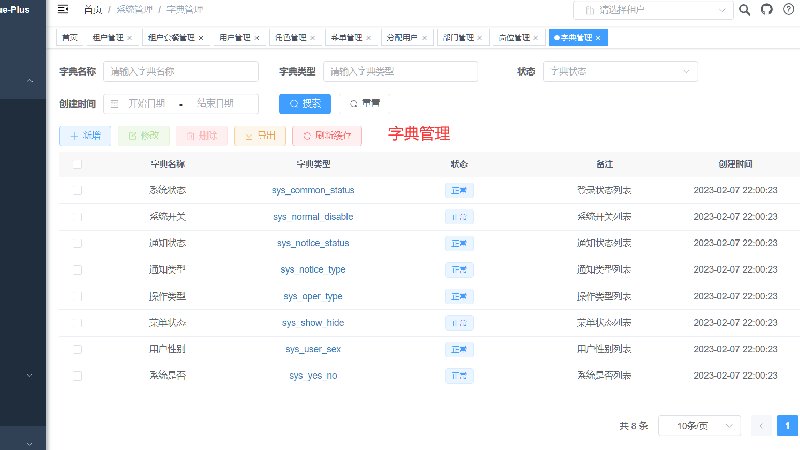The image size is (800, 450).
Task: Open the search magnifier icon in header
Action: tap(744, 10)
